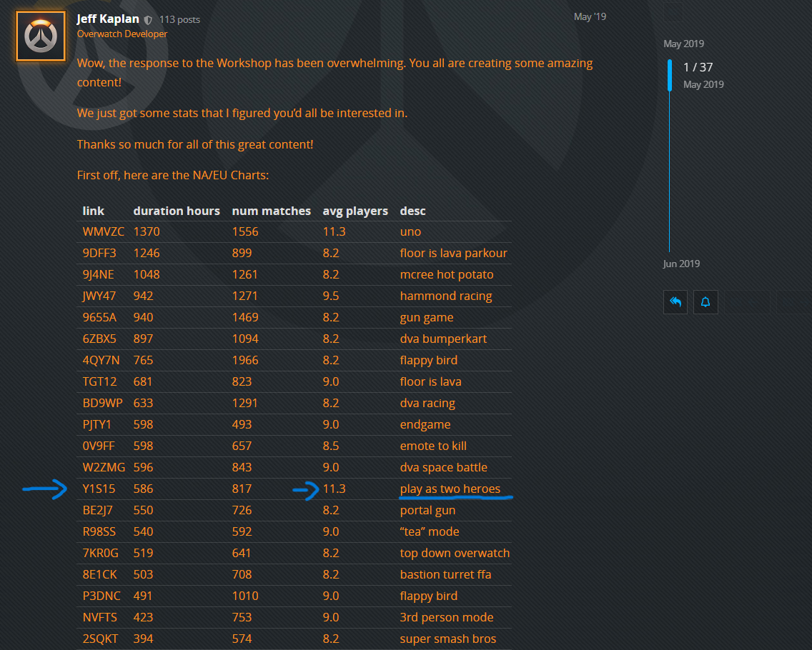Select the code NVFTS for 3rd person mode
Viewport: 812px width, 650px height.
point(100,617)
